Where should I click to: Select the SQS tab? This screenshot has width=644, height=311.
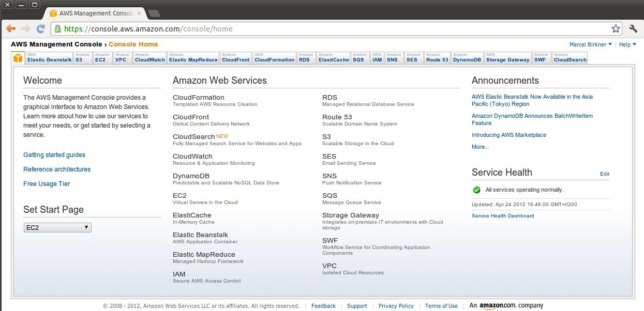click(360, 58)
